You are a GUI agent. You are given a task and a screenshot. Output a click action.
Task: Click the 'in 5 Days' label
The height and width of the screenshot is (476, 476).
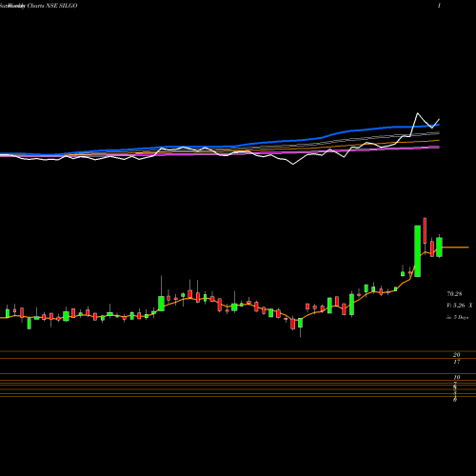(458, 317)
